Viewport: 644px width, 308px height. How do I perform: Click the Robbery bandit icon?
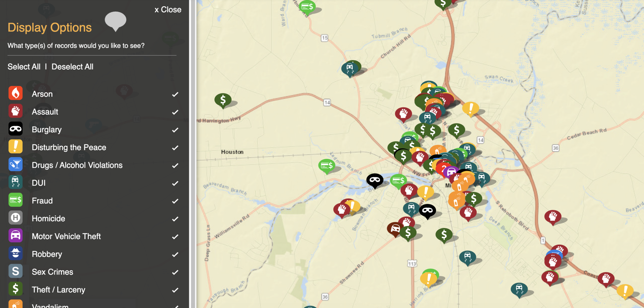pos(15,253)
